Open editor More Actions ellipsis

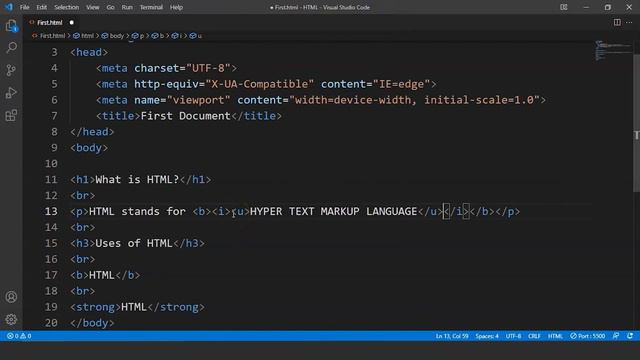629,22
